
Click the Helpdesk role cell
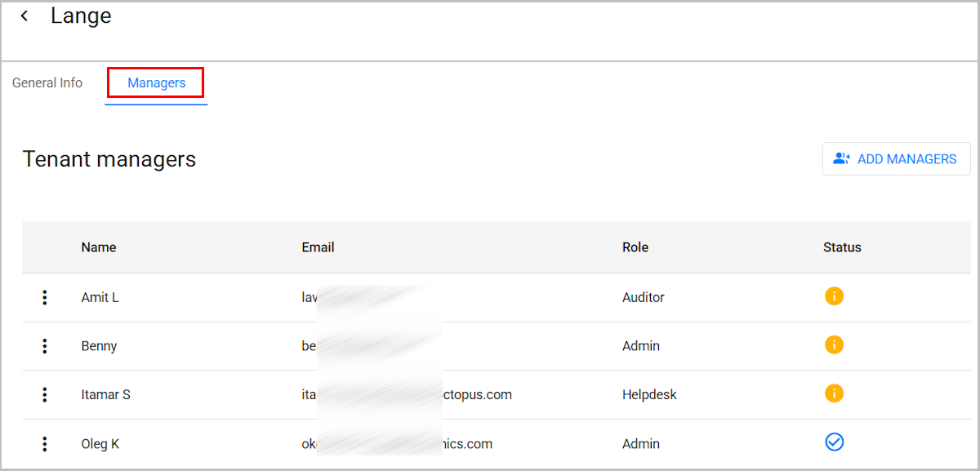(649, 395)
